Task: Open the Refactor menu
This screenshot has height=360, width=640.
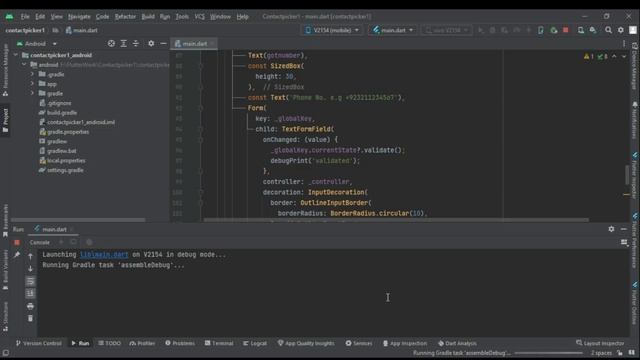Action: pyautogui.click(x=125, y=17)
